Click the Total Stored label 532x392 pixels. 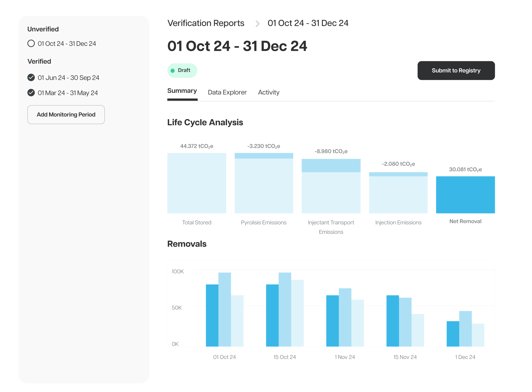pos(197,223)
